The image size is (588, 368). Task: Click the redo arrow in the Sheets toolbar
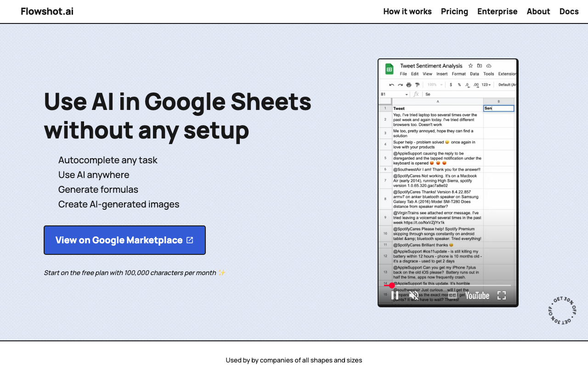pyautogui.click(x=400, y=85)
